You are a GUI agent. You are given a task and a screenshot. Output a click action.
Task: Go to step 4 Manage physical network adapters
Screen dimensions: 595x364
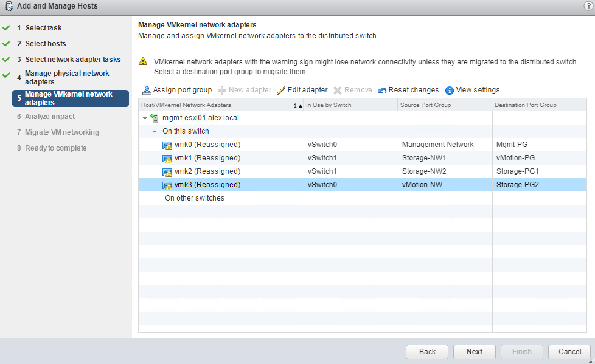pos(67,77)
